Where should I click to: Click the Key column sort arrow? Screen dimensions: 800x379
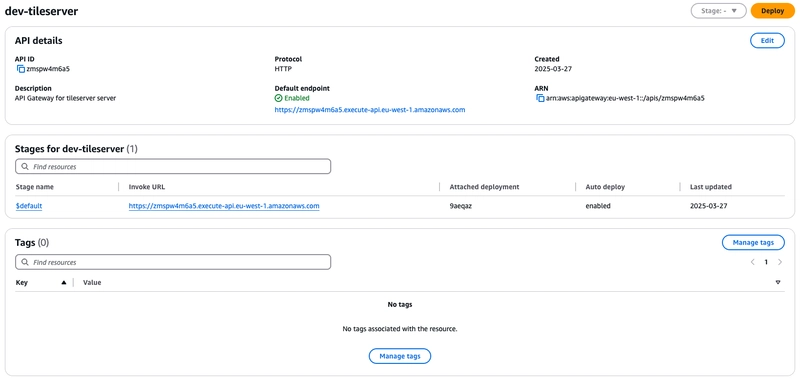coord(64,283)
